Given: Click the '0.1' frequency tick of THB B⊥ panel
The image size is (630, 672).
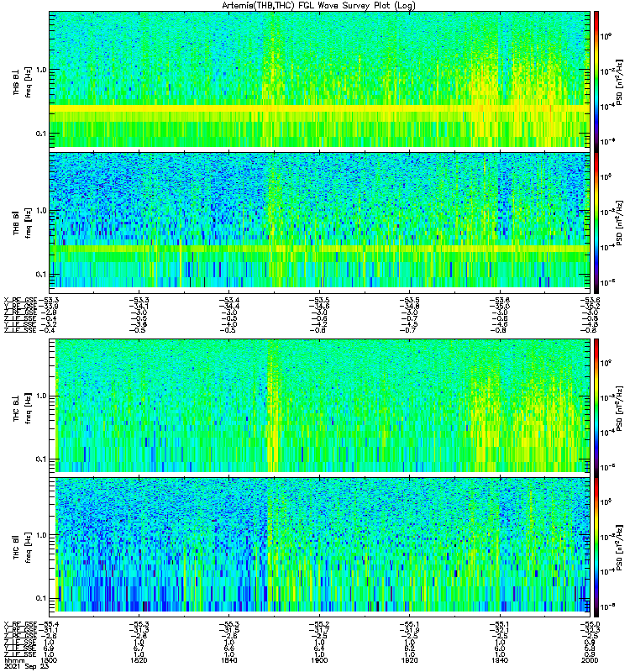Looking at the screenshot, I should tap(41, 134).
